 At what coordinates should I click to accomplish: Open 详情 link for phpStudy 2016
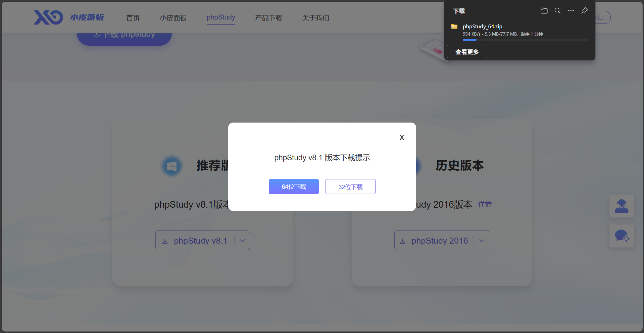click(484, 204)
